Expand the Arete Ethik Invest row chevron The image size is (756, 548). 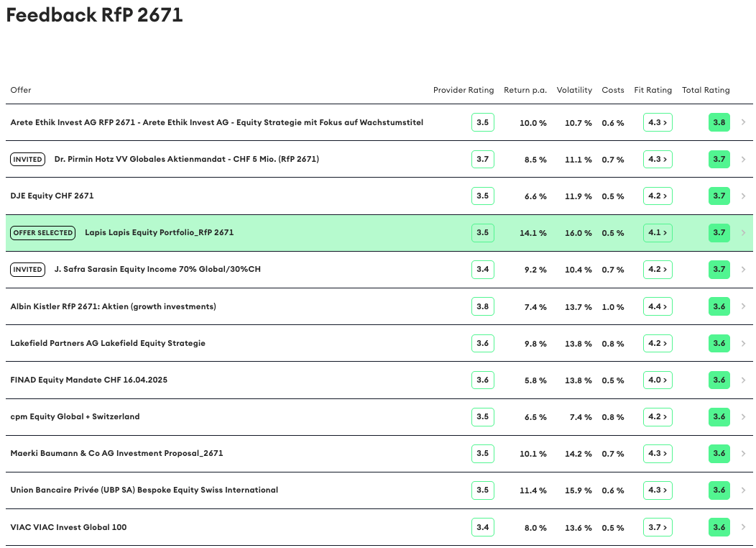(x=743, y=122)
